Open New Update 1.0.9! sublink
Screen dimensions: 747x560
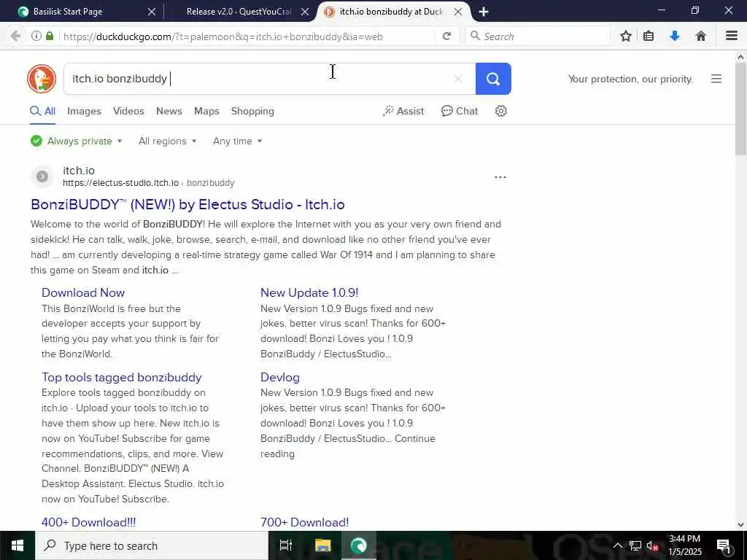[309, 292]
